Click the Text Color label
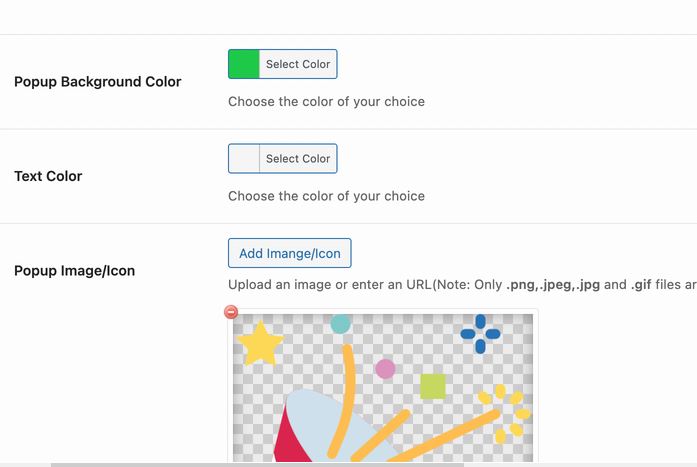The image size is (697, 467). pyautogui.click(x=48, y=176)
